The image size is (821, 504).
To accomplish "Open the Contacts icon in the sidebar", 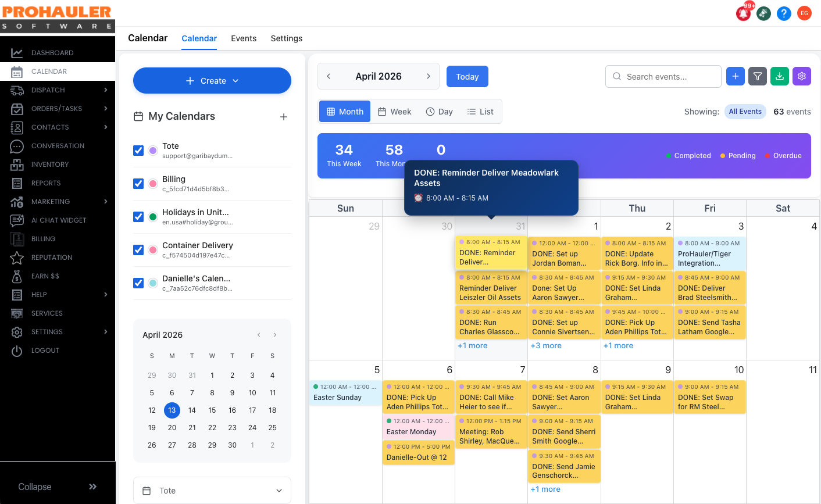I will tap(17, 127).
